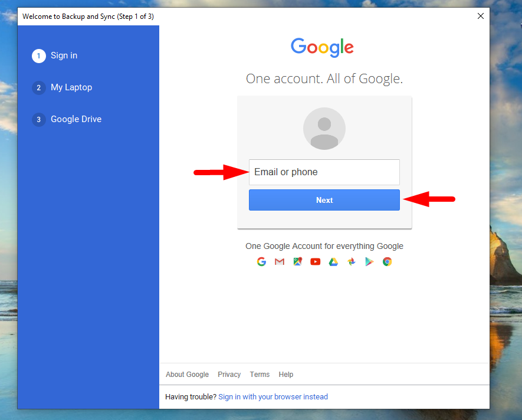Image resolution: width=522 pixels, height=420 pixels.
Task: Click the blue Next button
Action: coord(324,200)
